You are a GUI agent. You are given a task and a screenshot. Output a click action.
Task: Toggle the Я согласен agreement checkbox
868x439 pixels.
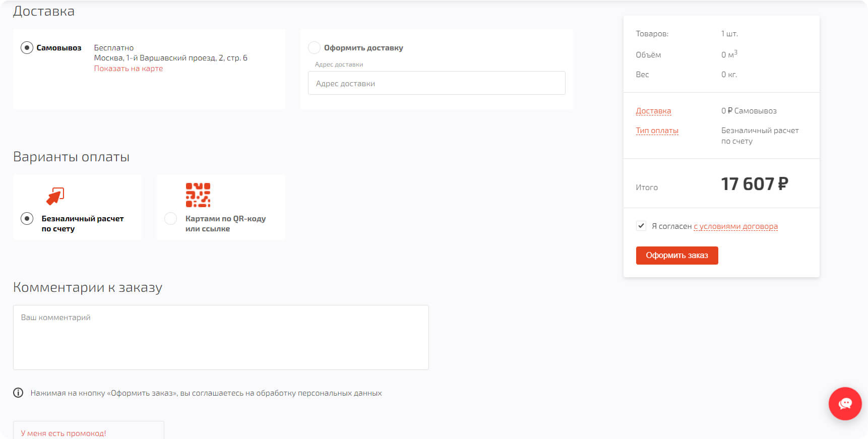coord(641,226)
